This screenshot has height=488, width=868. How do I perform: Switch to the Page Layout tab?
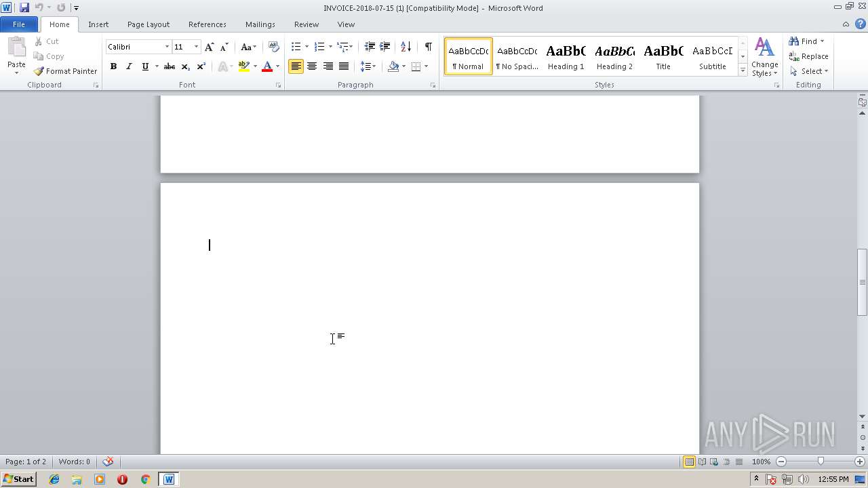[149, 24]
